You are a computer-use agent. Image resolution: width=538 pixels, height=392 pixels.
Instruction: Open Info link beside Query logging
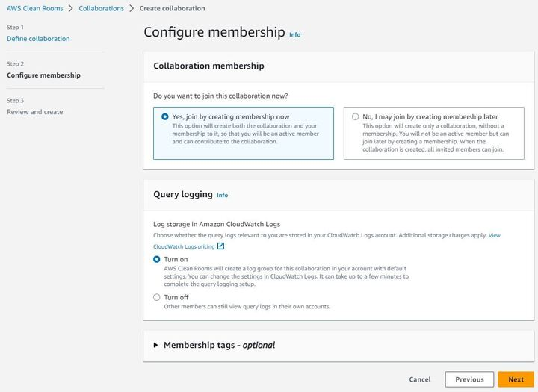pyautogui.click(x=222, y=196)
